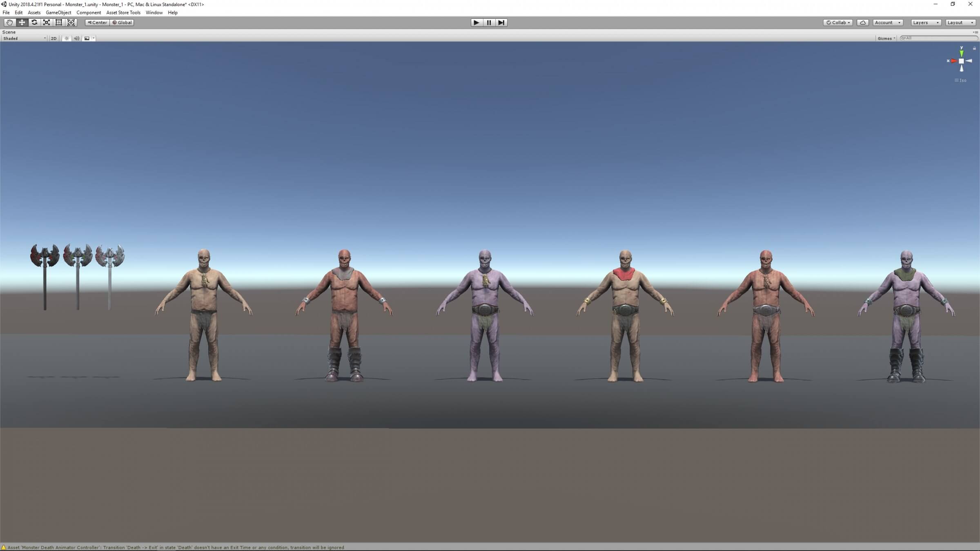
Task: Click the scene view rotation lock icon
Action: point(974,48)
